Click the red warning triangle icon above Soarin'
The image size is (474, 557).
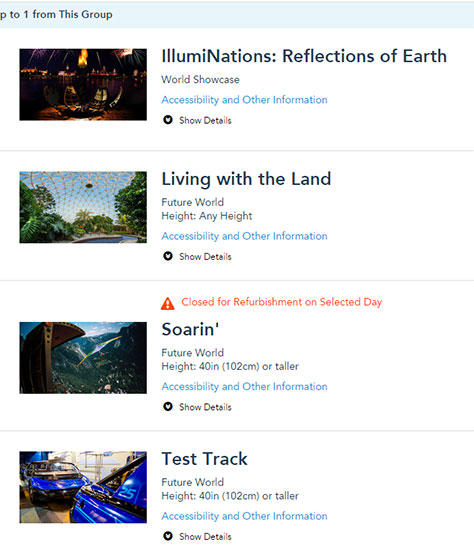pyautogui.click(x=167, y=303)
